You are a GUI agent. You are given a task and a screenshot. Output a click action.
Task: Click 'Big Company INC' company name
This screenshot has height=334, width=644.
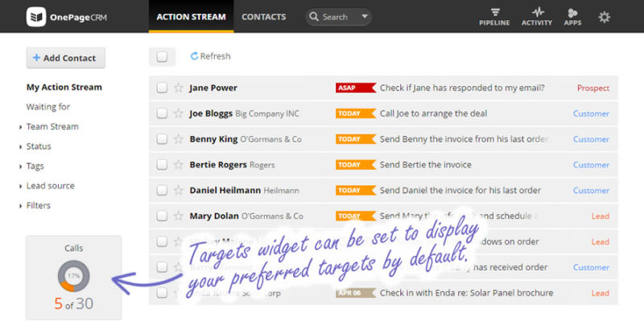[267, 113]
